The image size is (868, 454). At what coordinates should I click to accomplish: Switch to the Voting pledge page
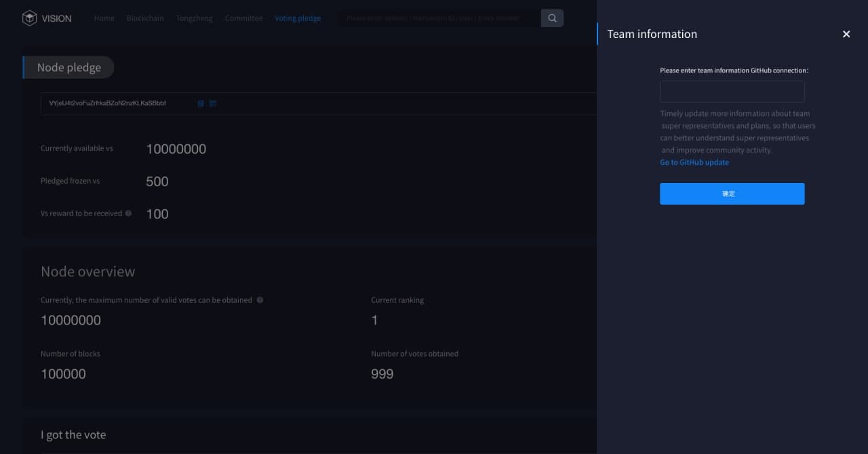tap(298, 18)
